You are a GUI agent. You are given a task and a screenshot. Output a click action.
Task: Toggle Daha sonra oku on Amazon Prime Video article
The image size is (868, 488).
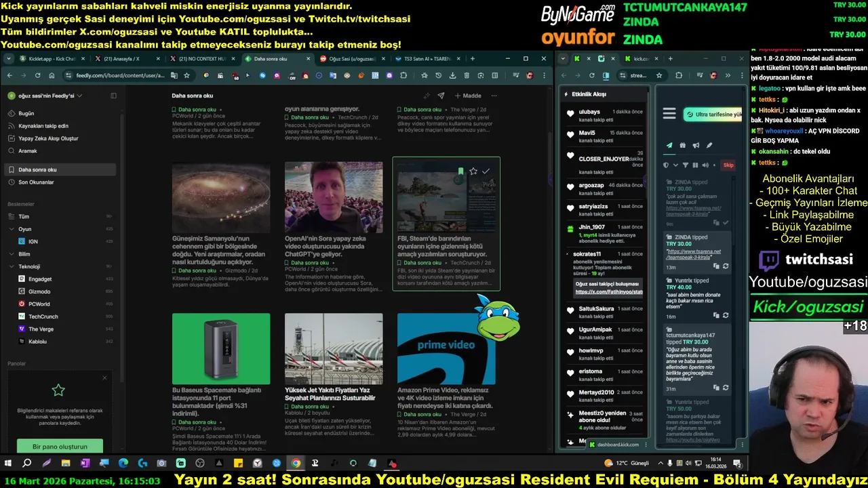pos(418,414)
